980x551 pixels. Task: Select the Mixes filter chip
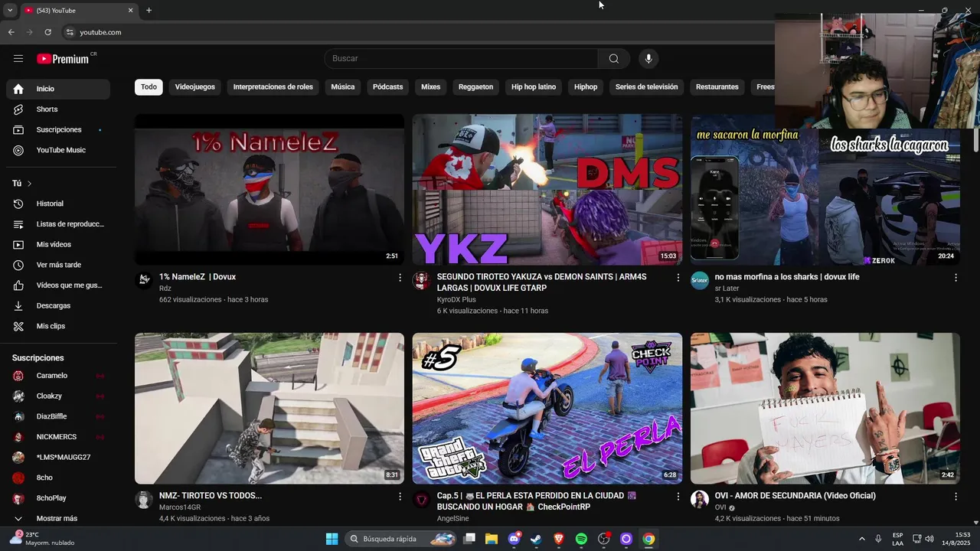(x=431, y=86)
